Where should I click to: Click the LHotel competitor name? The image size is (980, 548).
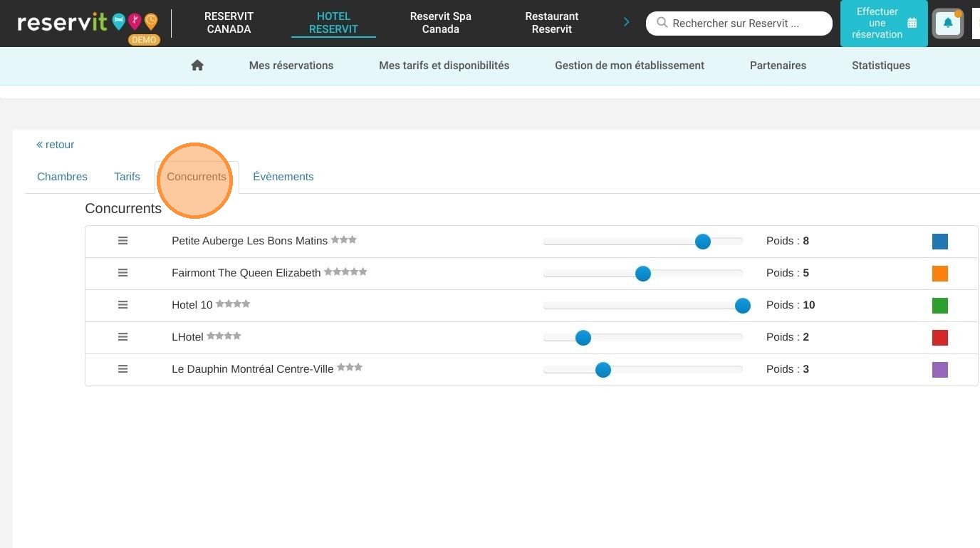tap(187, 337)
